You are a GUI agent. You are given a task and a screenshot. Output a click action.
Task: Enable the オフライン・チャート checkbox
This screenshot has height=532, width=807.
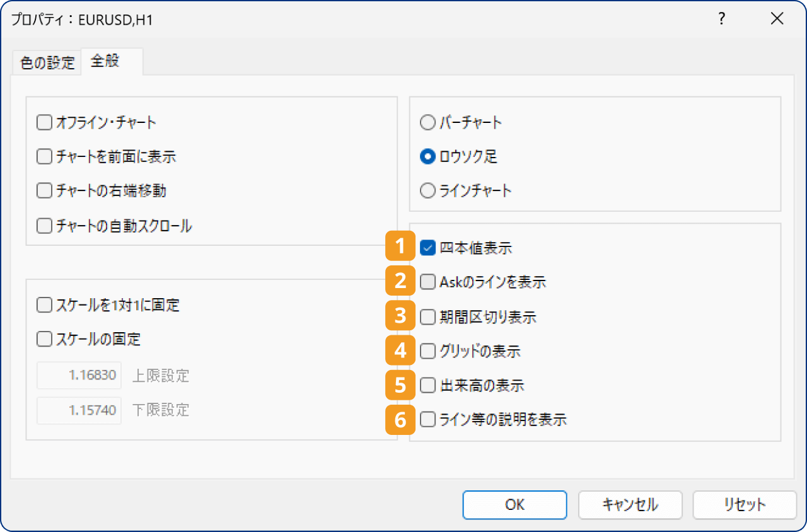point(44,122)
